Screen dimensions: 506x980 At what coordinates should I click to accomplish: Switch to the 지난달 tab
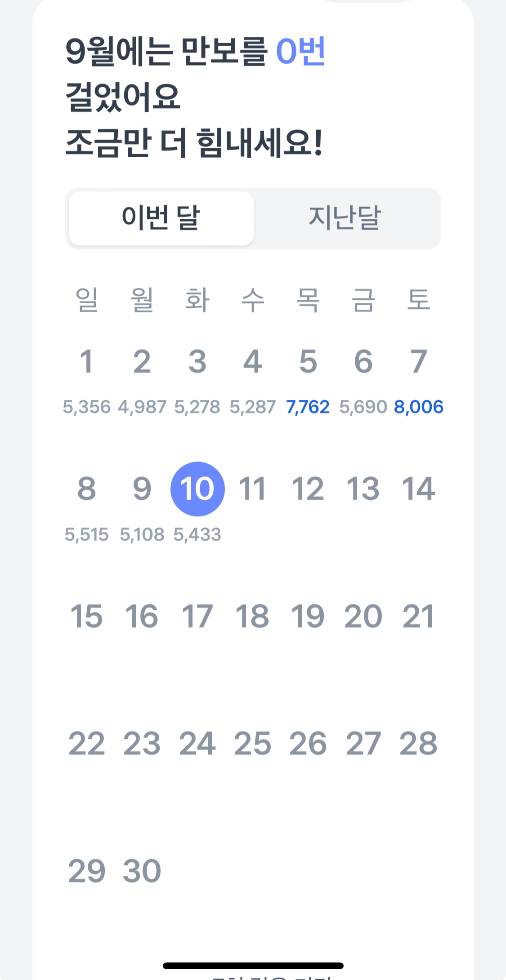(345, 218)
